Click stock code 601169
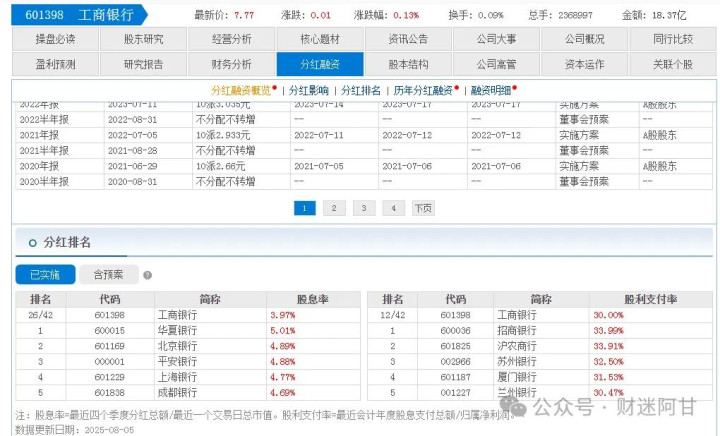720x436 pixels. coord(109,347)
